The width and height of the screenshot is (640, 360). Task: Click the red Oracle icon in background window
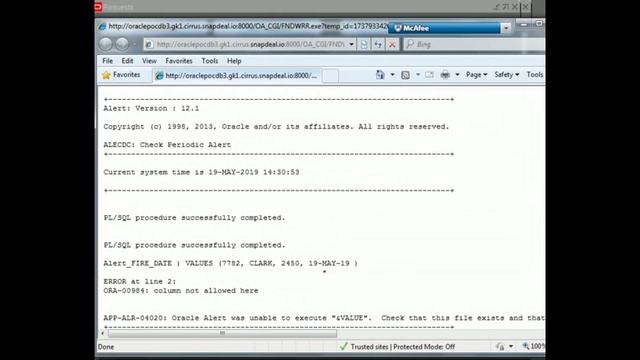click(x=98, y=7)
